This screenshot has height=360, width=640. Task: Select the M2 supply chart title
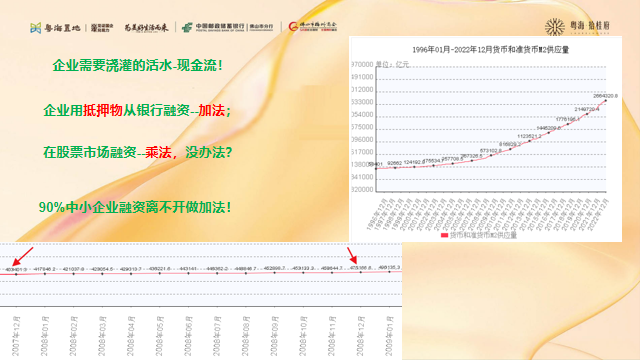(490, 50)
